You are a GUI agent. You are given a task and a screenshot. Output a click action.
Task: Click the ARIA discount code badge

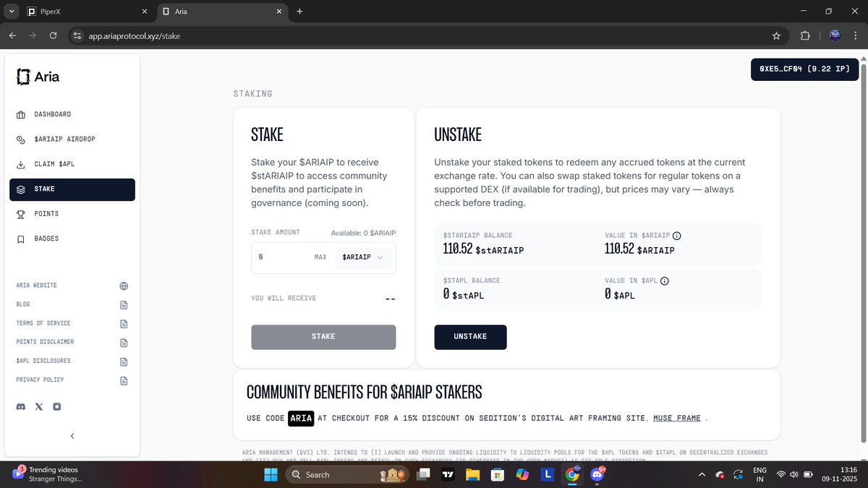(301, 419)
